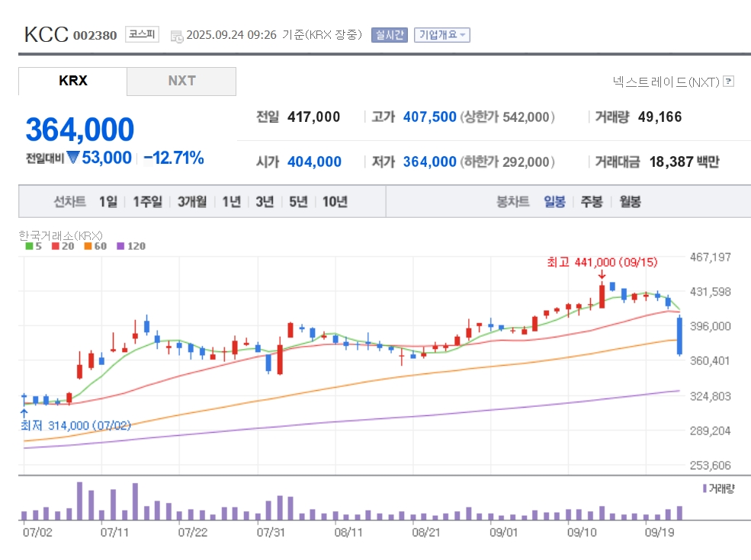Viewport: 751px width, 560px height.
Task: Select the 3개월 line chart period
Action: (192, 201)
